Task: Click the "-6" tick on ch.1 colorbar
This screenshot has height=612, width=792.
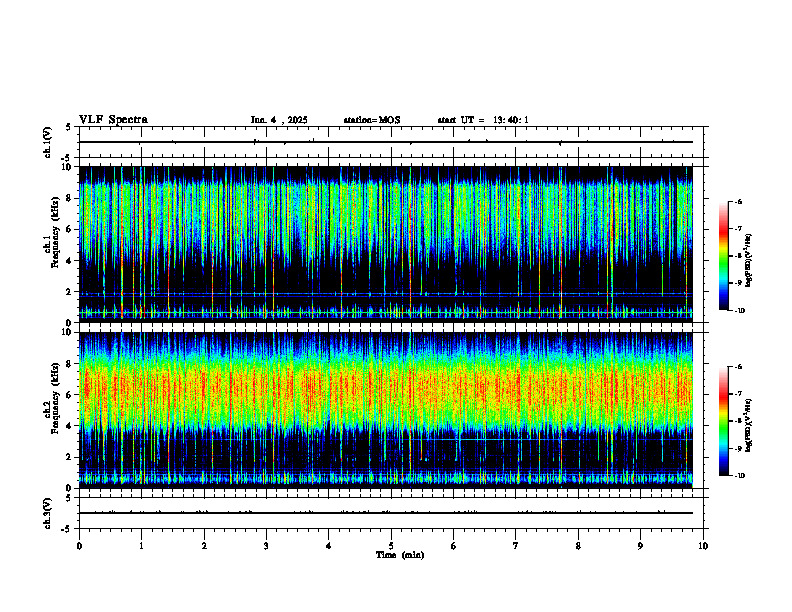Action: pos(738,202)
